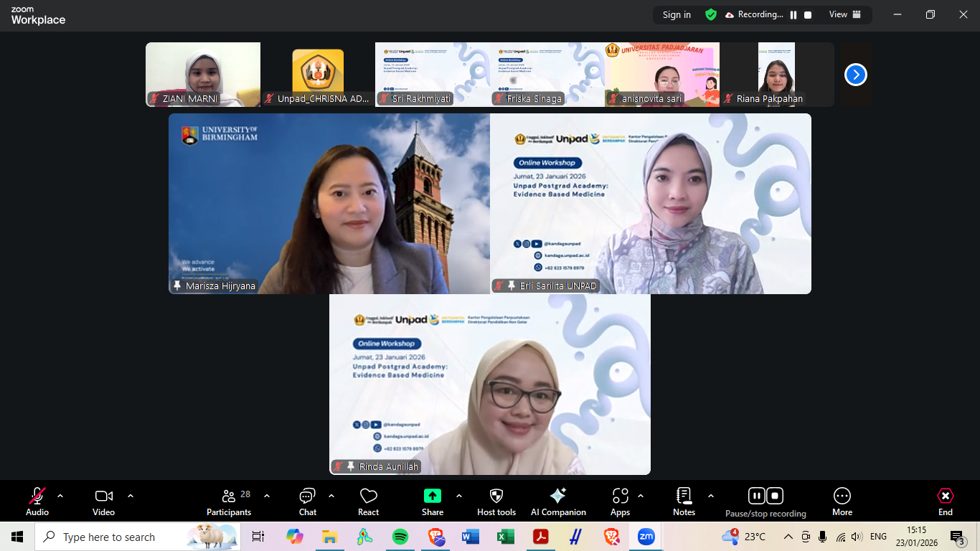
Task: Select Riana Pakpahan's thumbnail
Action: point(777,75)
